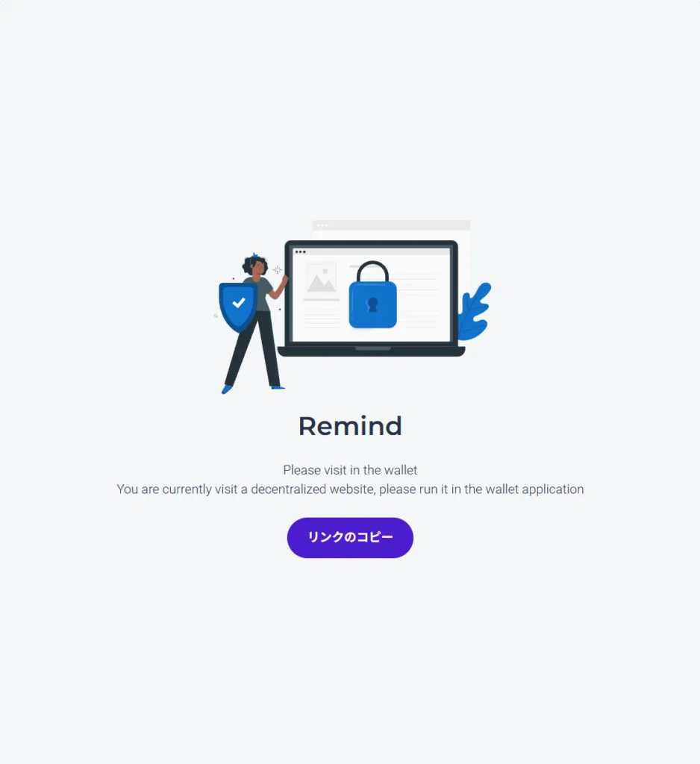Click the blue padlock icon

click(x=373, y=295)
